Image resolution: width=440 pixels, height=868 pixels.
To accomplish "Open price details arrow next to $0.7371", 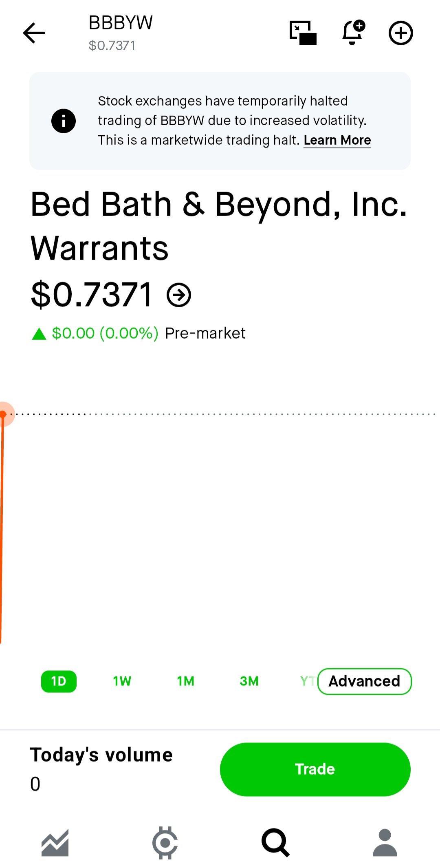I will tap(179, 295).
